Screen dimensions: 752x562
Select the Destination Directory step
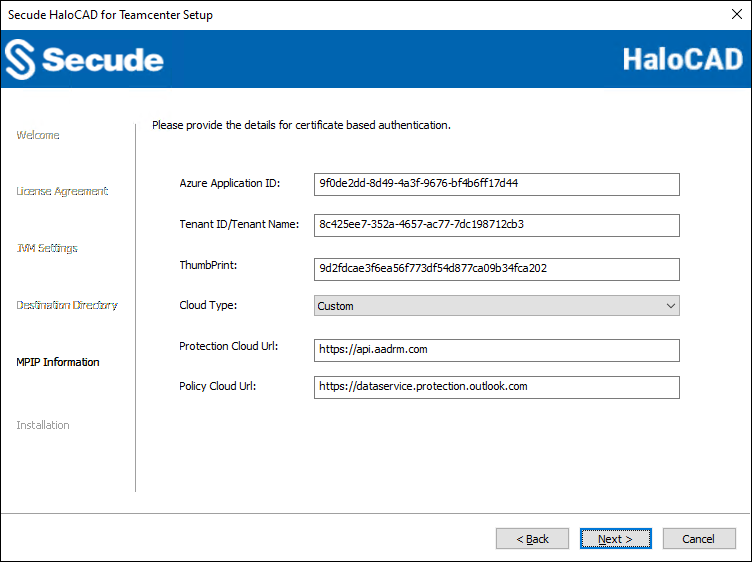tap(67, 305)
